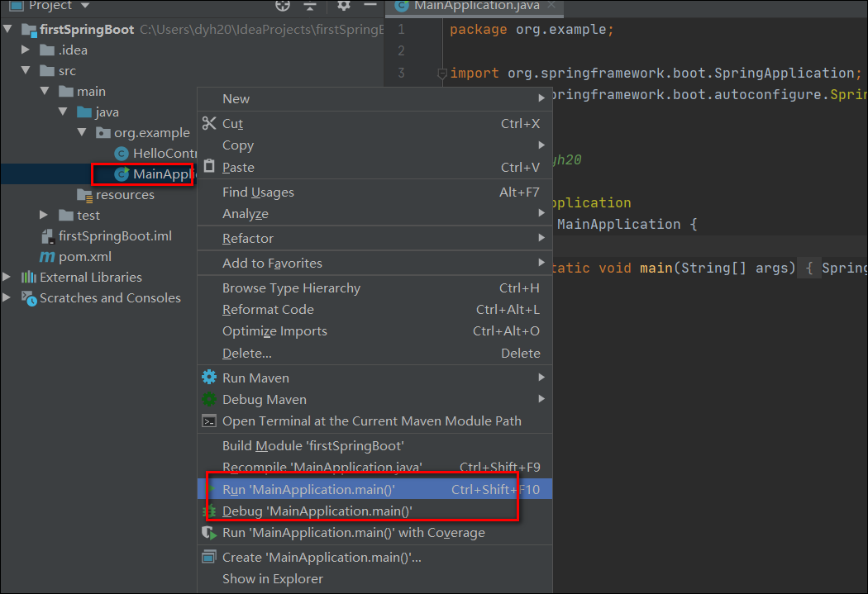
Task: Select firstSpringBoot.iml in project tree
Action: coord(115,236)
